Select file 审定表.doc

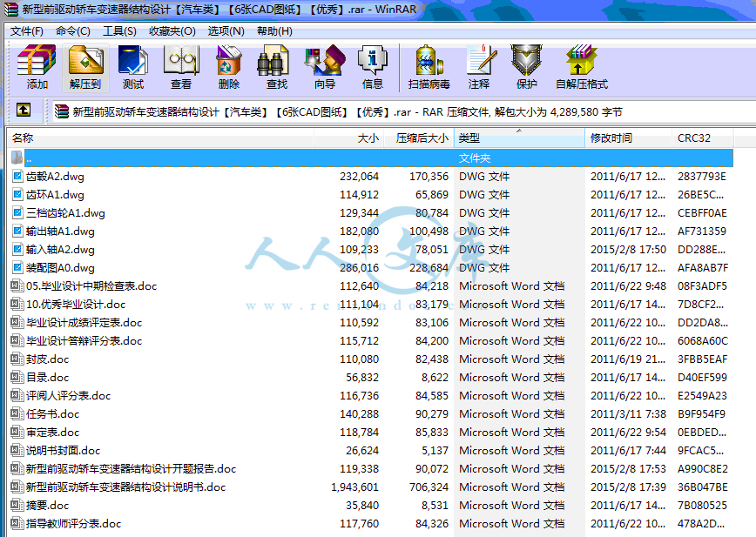[52, 433]
